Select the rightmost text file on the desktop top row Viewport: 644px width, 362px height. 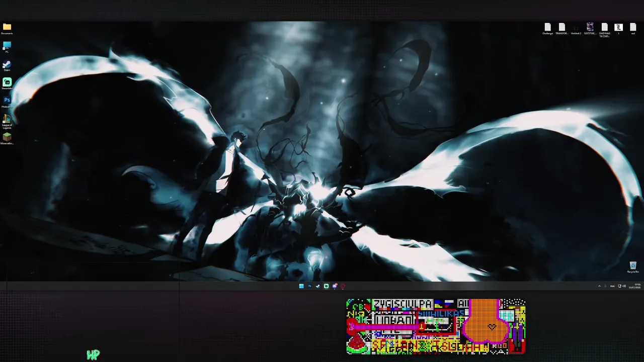633,29
